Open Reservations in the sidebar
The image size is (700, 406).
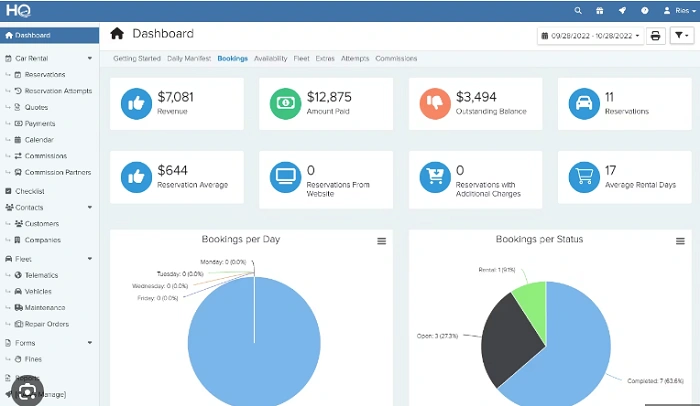[45, 75]
